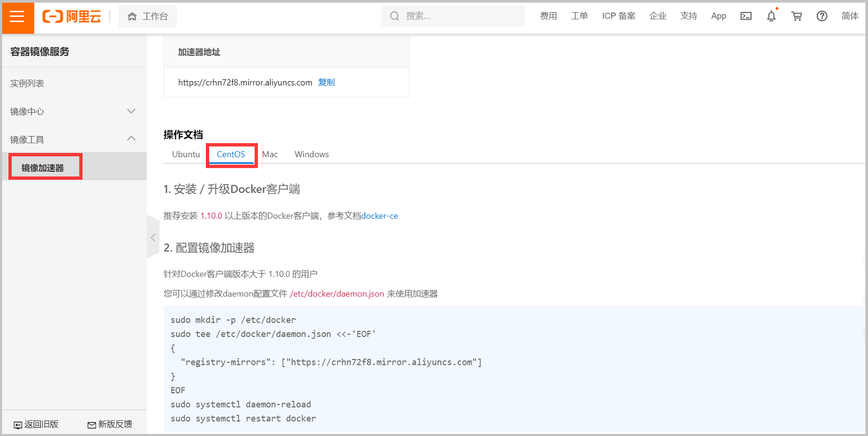The height and width of the screenshot is (436, 868).
Task: Click the 工作台 workbench button
Action: (147, 16)
